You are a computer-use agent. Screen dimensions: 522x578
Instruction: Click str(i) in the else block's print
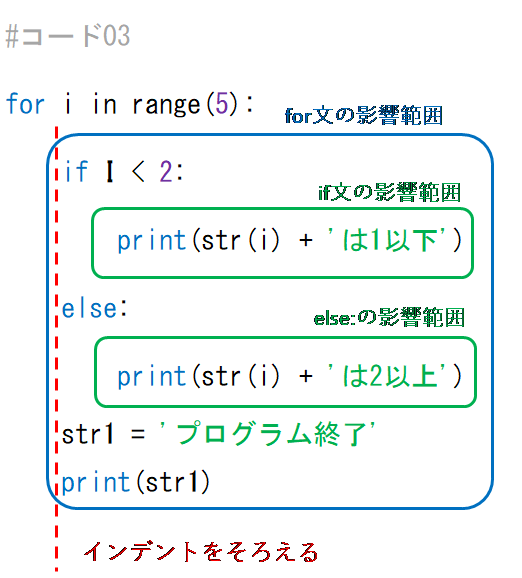coord(241,376)
